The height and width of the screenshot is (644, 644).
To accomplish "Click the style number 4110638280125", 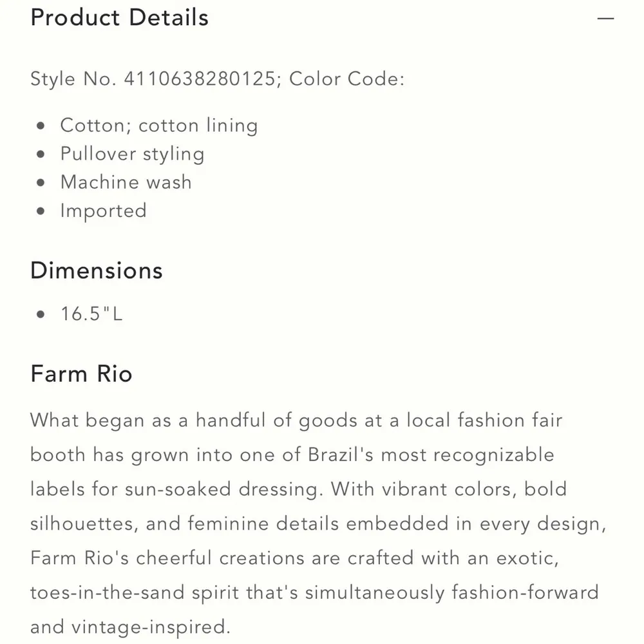I will pos(200,79).
